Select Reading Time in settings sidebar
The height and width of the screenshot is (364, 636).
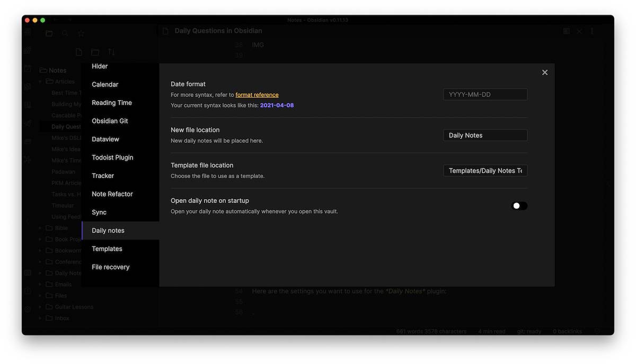(120, 103)
